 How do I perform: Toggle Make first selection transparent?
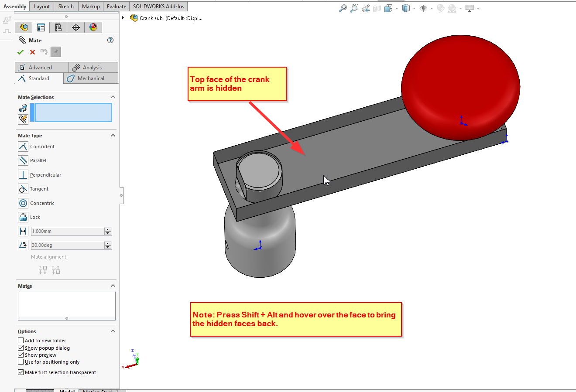(21, 372)
